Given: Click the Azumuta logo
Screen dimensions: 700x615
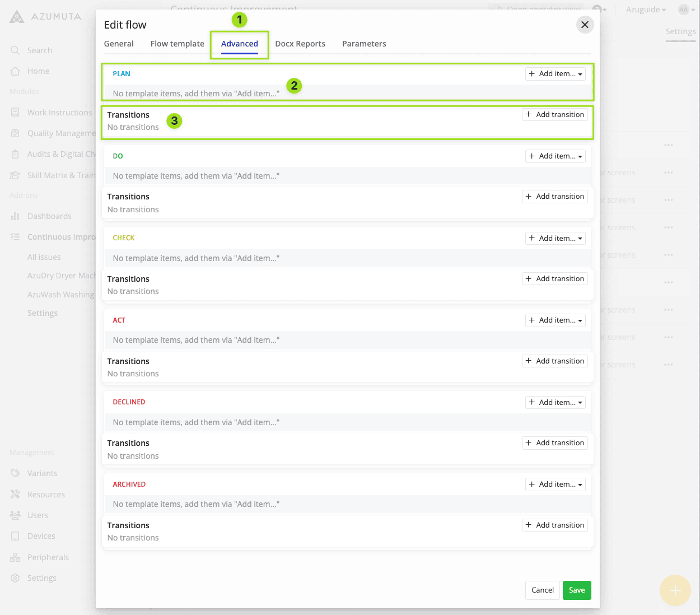Looking at the screenshot, I should [17, 17].
